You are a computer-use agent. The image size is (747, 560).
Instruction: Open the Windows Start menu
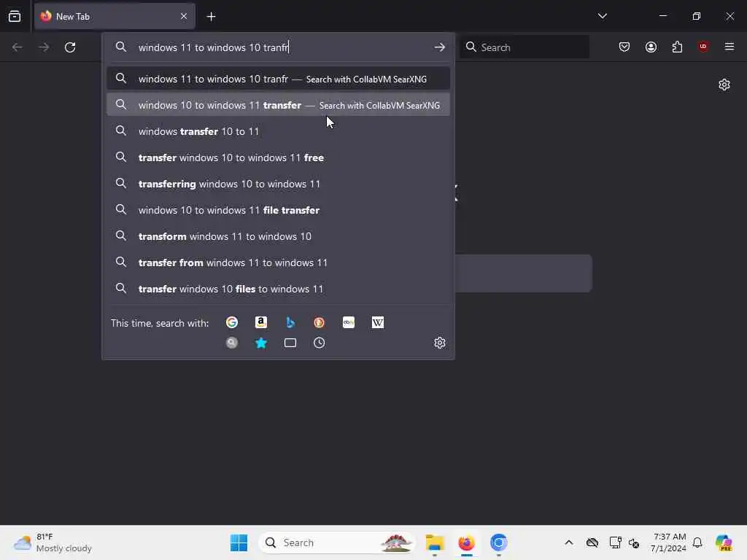[x=239, y=542]
